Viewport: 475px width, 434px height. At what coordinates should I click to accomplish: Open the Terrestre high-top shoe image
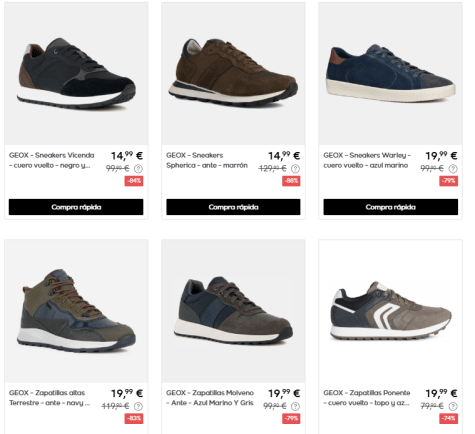point(76,311)
